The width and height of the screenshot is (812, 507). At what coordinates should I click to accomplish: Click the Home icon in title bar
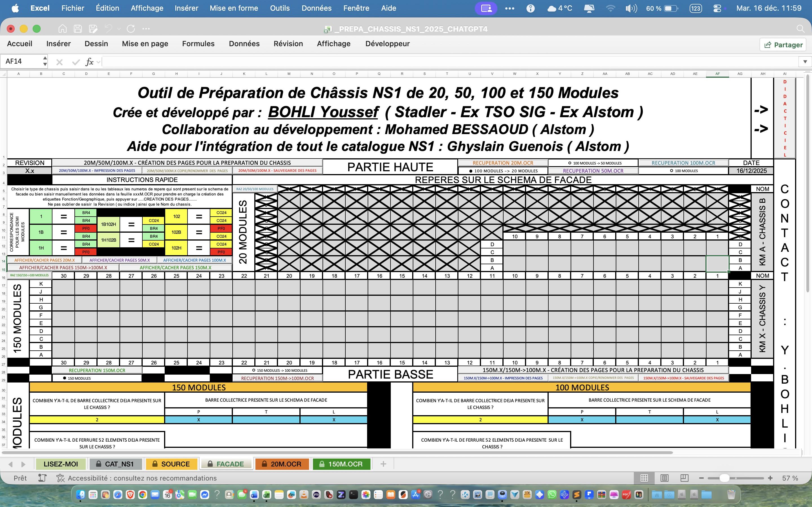click(x=62, y=29)
